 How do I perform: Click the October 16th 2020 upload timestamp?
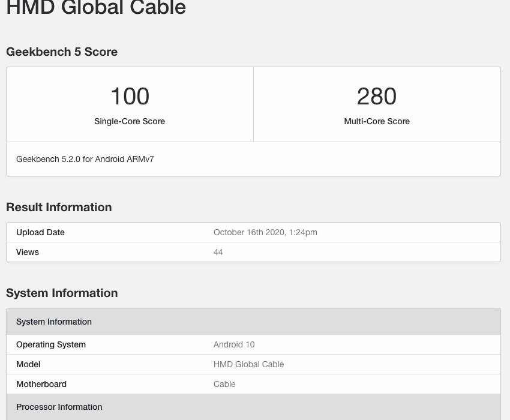pyautogui.click(x=266, y=232)
